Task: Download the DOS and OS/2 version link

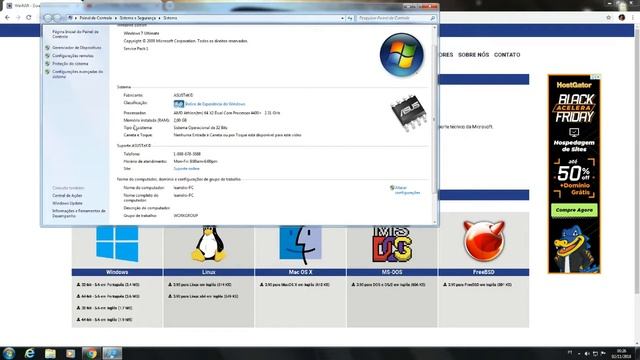Action: 388,284
